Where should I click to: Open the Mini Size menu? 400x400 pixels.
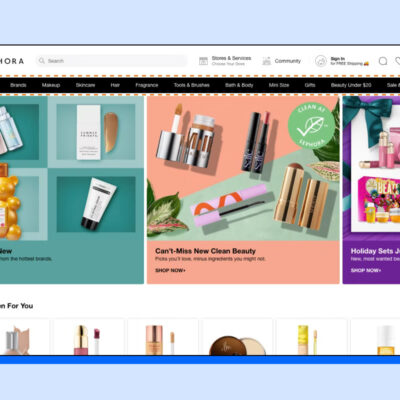click(279, 85)
